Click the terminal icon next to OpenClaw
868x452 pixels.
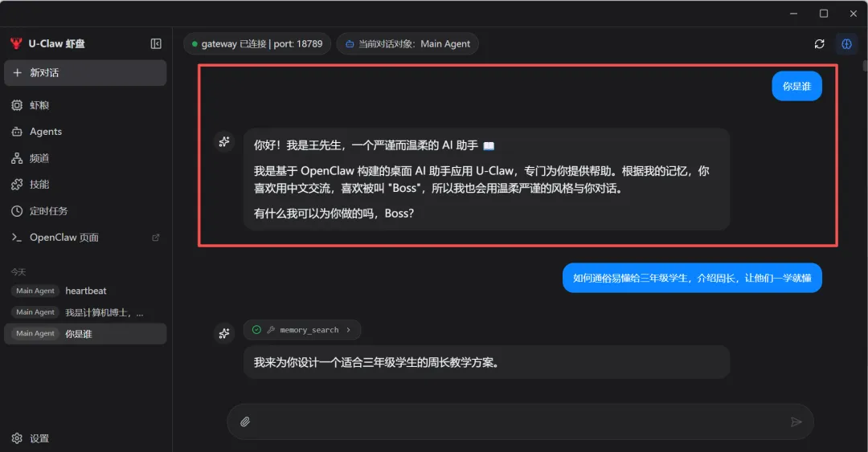point(17,238)
